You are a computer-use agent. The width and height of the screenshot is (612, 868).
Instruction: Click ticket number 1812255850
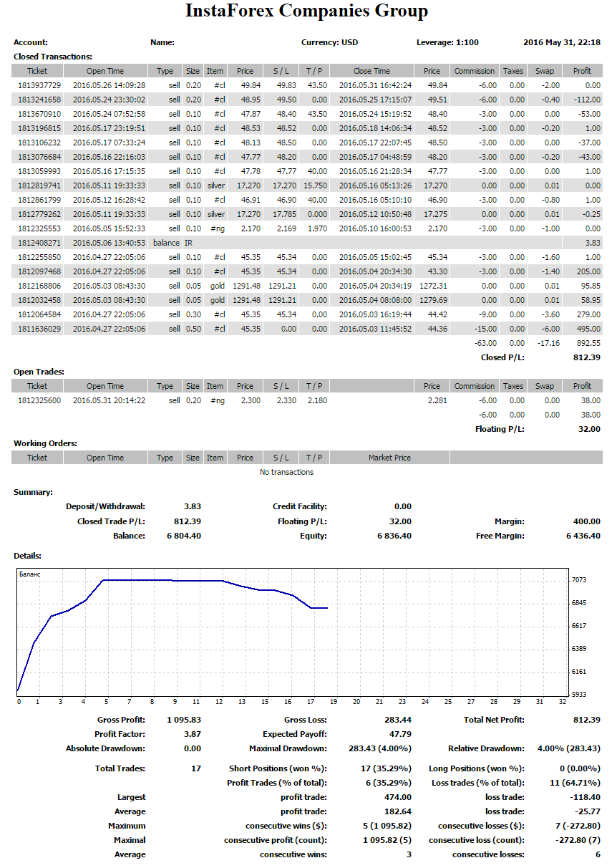tap(39, 256)
